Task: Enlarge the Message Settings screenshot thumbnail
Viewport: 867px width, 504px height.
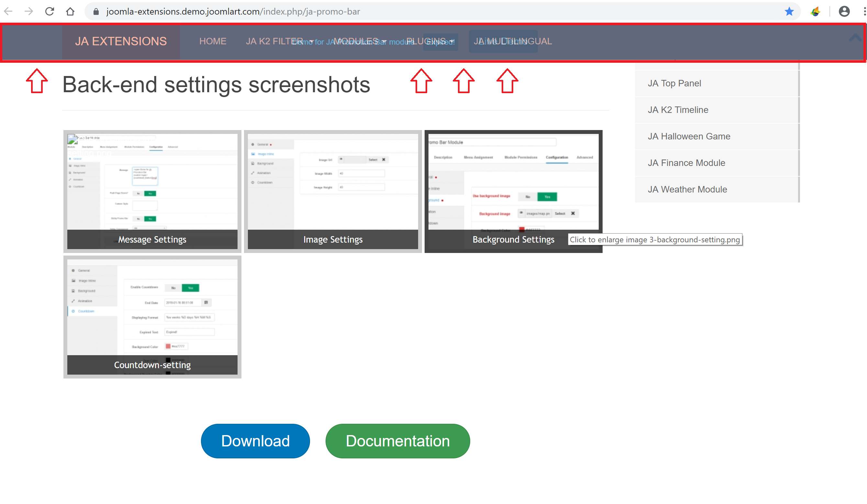Action: coord(152,191)
